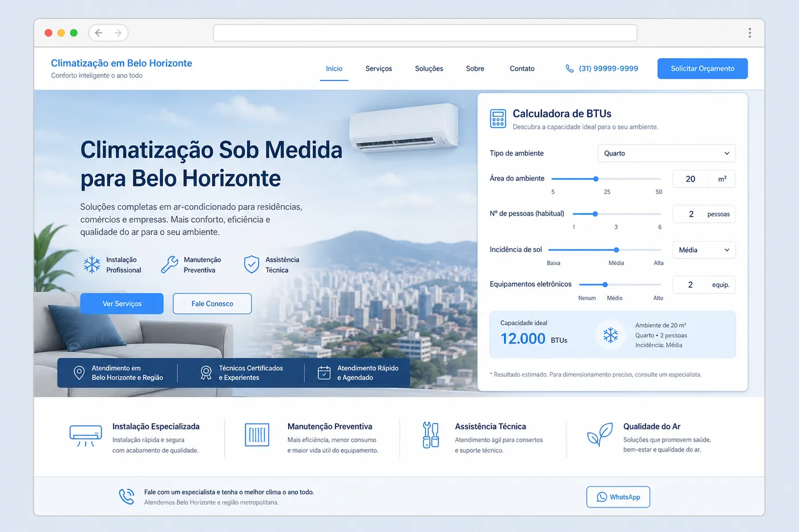Image resolution: width=799 pixels, height=532 pixels.
Task: Click the "Ambiente de 20 m²" summary text
Action: point(660,326)
